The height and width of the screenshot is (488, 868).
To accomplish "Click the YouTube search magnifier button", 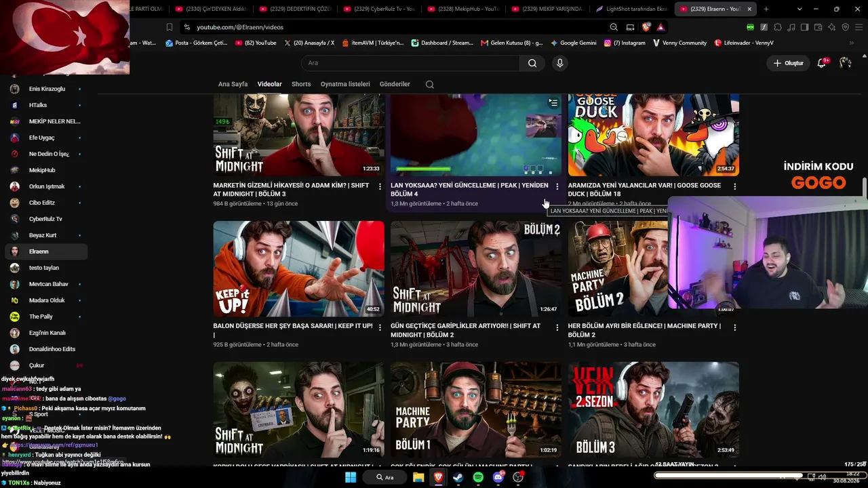I will [532, 63].
